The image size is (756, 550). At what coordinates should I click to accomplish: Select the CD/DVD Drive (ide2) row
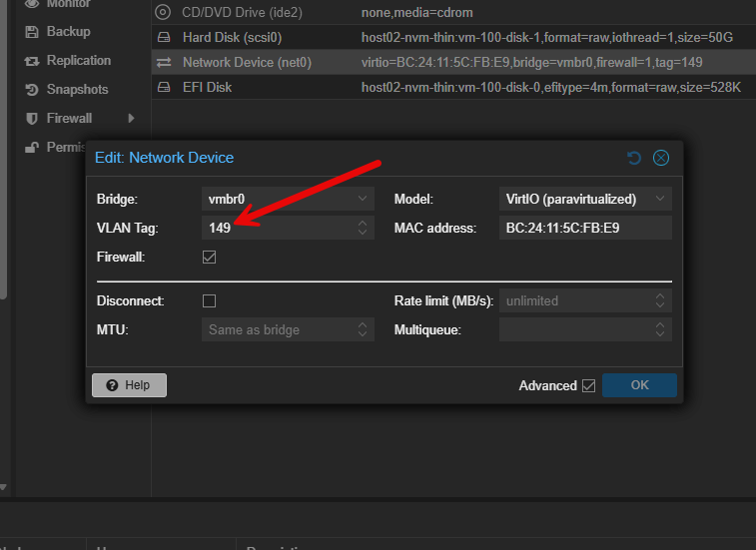[453, 12]
